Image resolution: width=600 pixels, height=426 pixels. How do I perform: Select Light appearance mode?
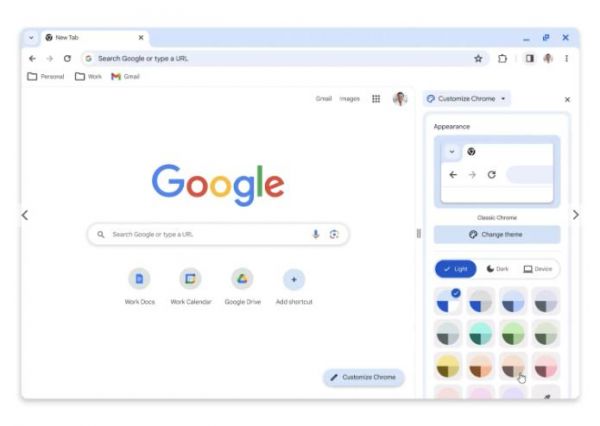click(x=456, y=269)
